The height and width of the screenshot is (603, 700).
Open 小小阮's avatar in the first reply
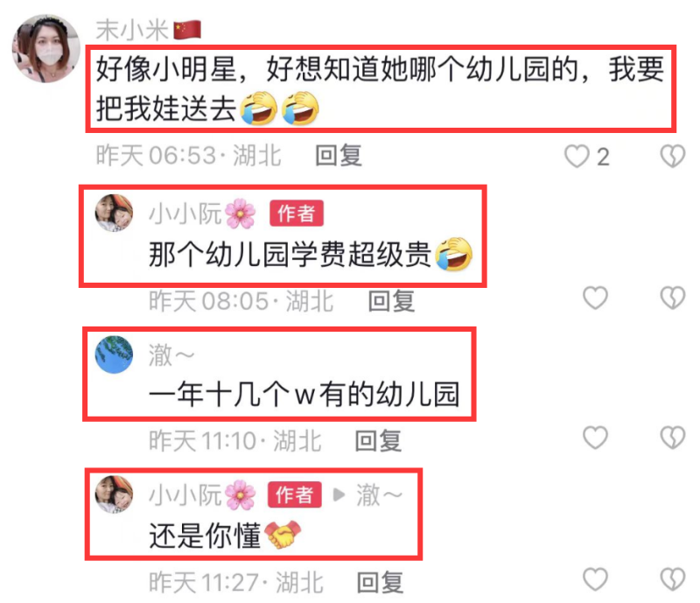pyautogui.click(x=115, y=213)
